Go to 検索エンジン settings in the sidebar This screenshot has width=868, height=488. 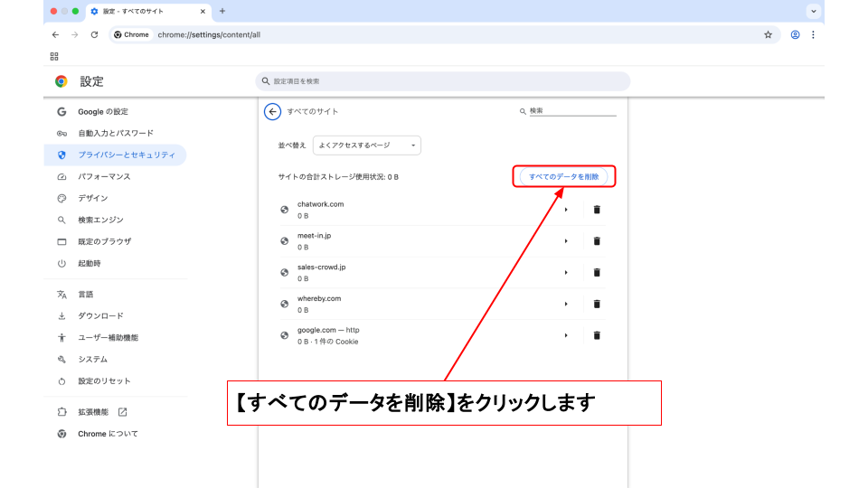click(100, 220)
